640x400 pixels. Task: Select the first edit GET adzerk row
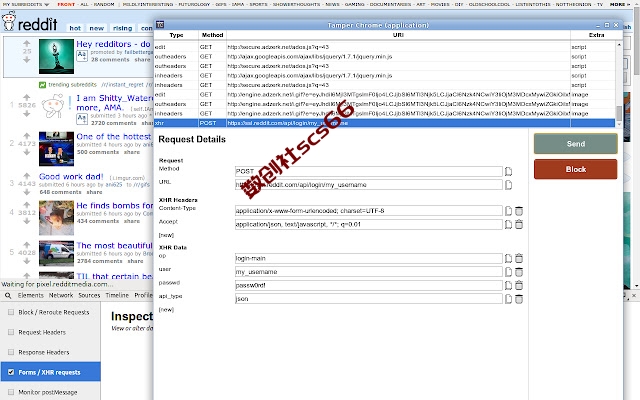tap(384, 47)
